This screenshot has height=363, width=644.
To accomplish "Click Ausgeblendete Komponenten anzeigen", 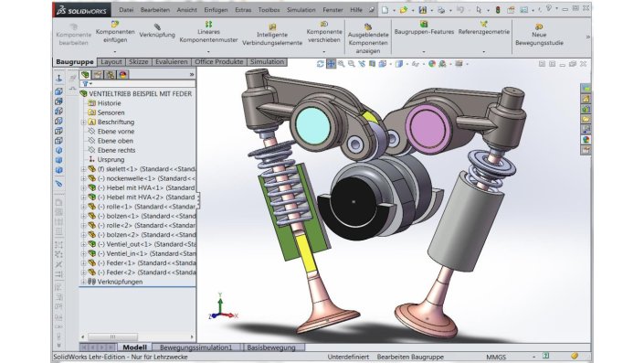I will (x=368, y=38).
